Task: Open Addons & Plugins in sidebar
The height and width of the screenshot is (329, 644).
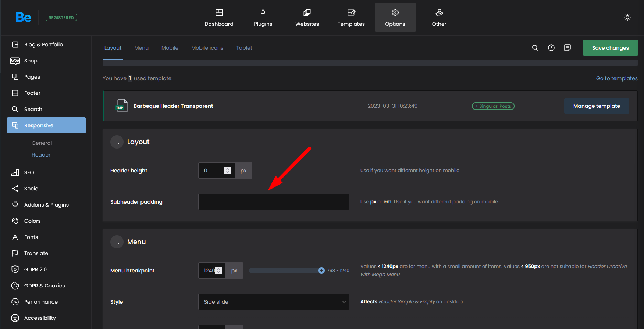Action: 46,205
